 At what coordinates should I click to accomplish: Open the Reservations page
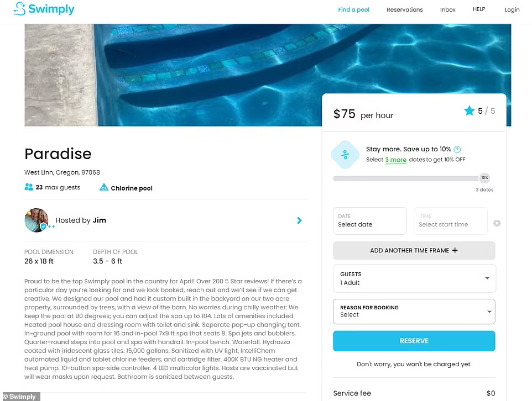pos(404,9)
